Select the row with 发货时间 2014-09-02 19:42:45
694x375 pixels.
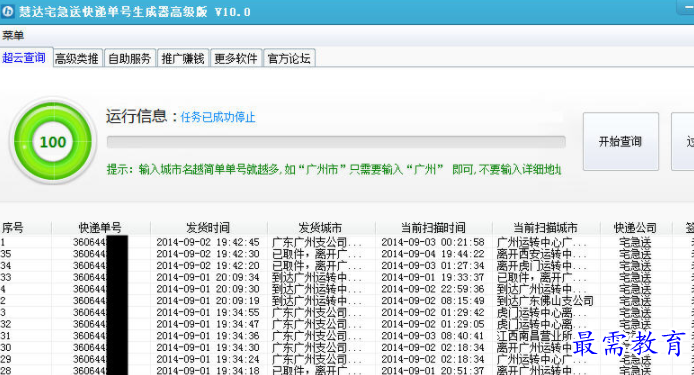point(347,242)
